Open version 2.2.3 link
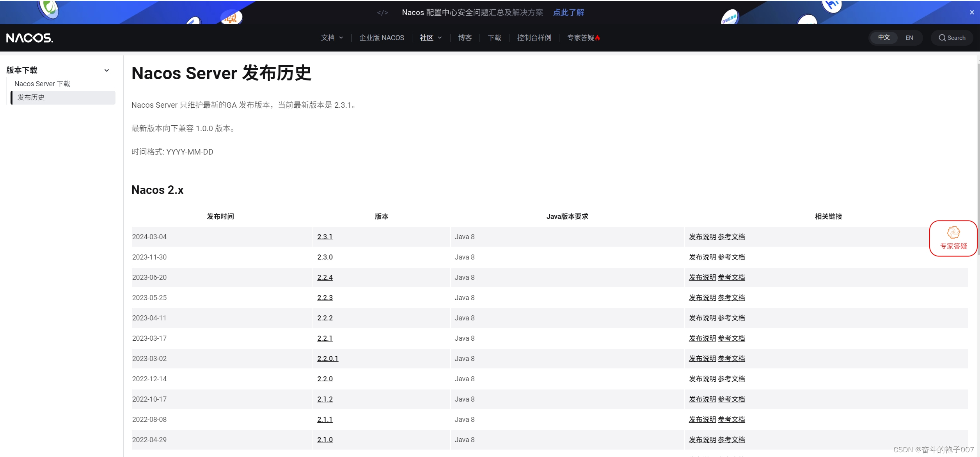Image resolution: width=980 pixels, height=457 pixels. [325, 298]
